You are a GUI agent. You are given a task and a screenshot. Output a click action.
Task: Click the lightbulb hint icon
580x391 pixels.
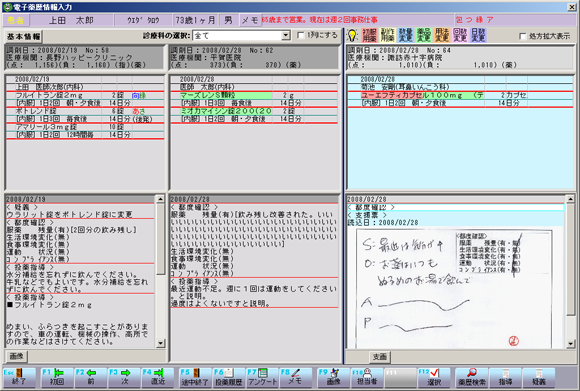click(353, 36)
